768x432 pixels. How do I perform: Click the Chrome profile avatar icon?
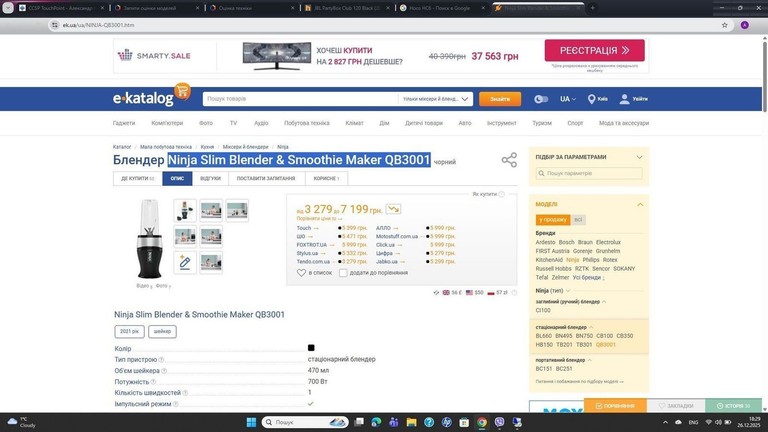coord(744,25)
